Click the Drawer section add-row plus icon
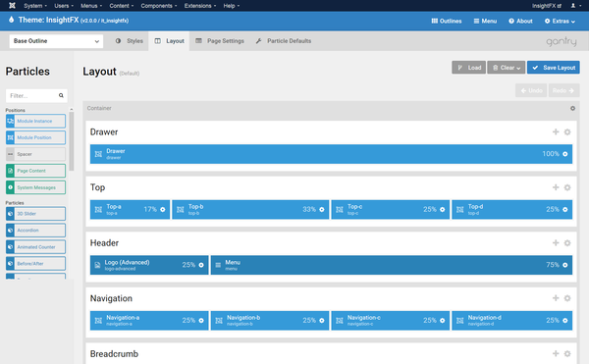This screenshot has height=364, width=589. 556,131
